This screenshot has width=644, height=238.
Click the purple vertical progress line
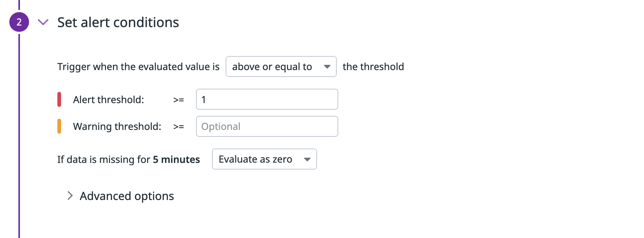(x=19, y=125)
